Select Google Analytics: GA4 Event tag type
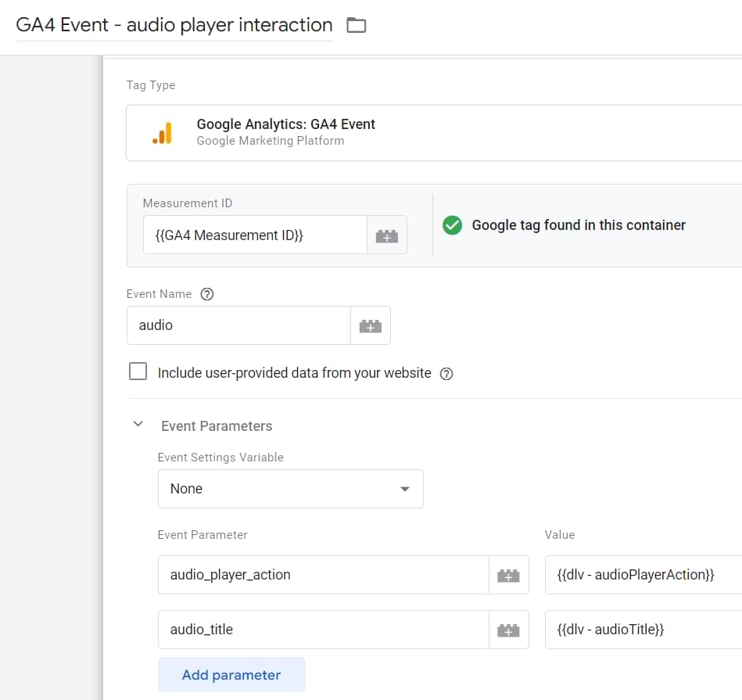742x700 pixels. 434,133
